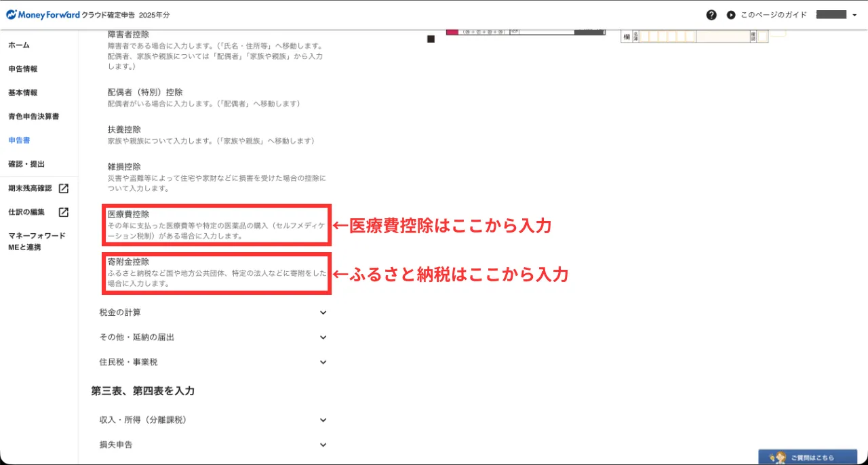Click the tax form preview thumbnail

pos(526,32)
